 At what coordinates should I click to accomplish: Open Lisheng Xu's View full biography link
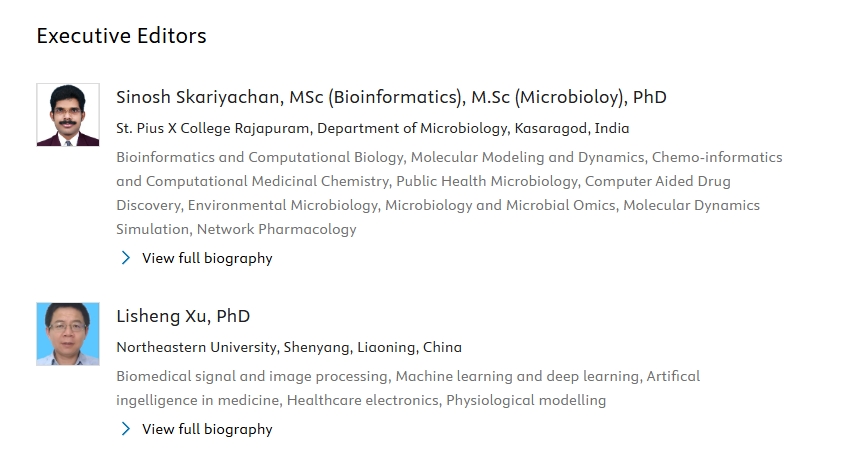207,429
